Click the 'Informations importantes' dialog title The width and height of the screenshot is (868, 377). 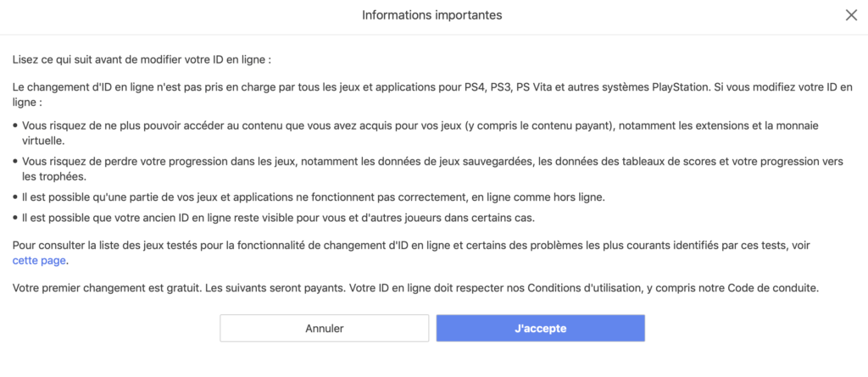point(431,15)
